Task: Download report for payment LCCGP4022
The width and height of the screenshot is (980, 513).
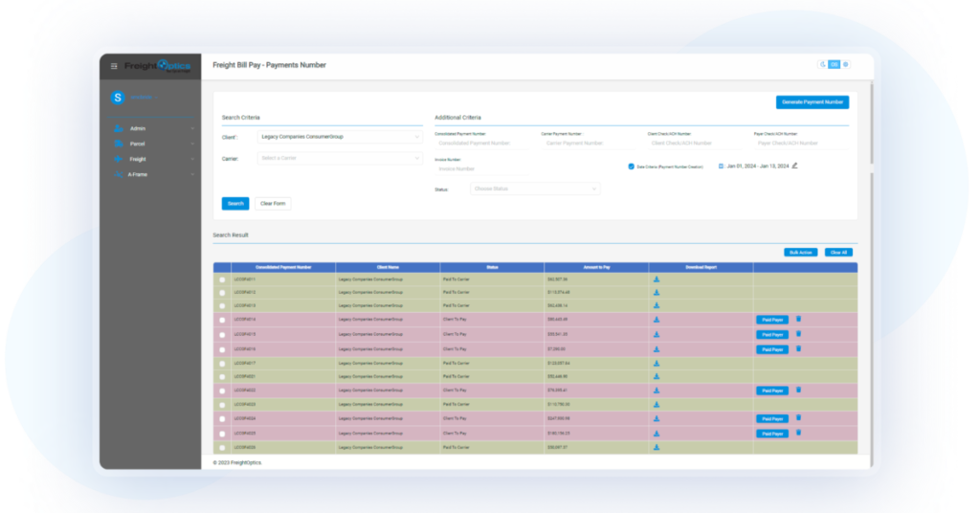Action: tap(657, 390)
